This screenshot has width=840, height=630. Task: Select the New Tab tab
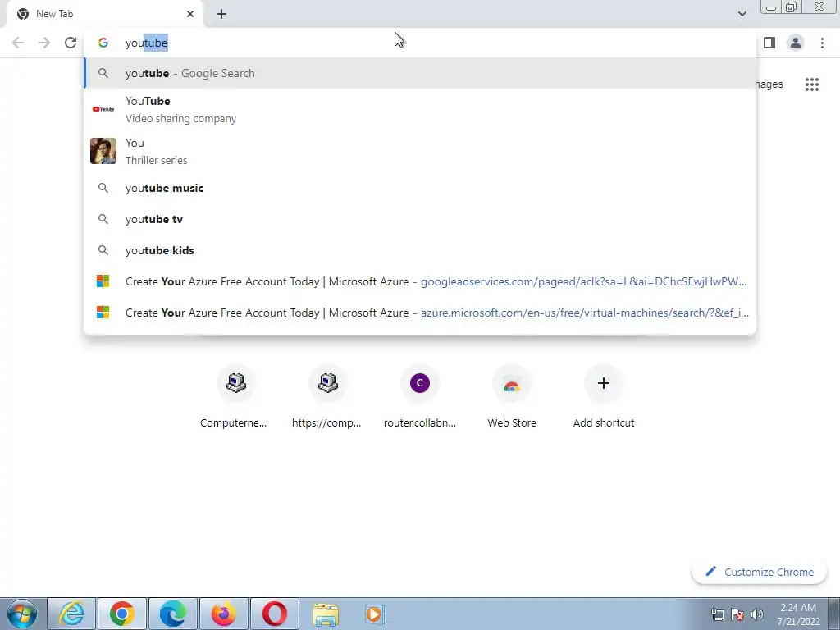105,14
